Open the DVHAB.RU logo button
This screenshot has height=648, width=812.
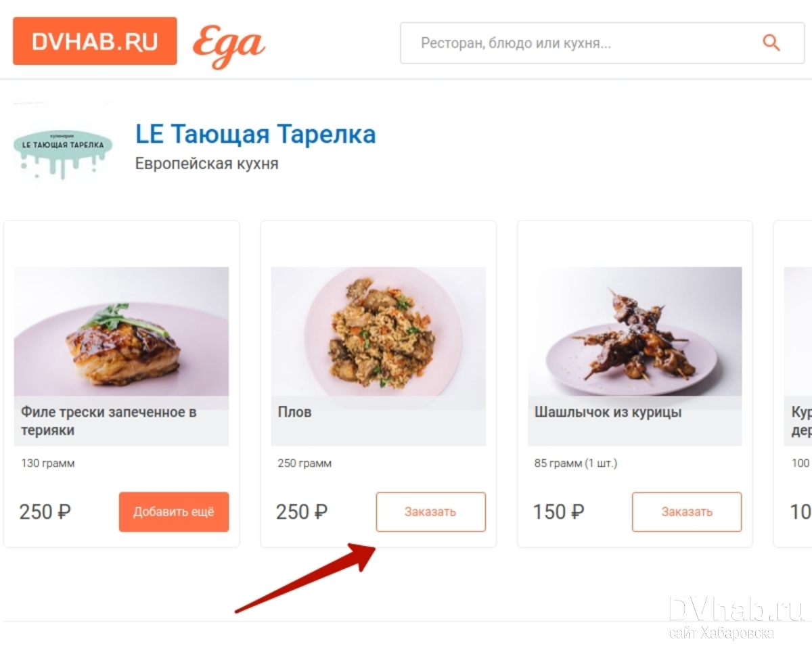95,41
